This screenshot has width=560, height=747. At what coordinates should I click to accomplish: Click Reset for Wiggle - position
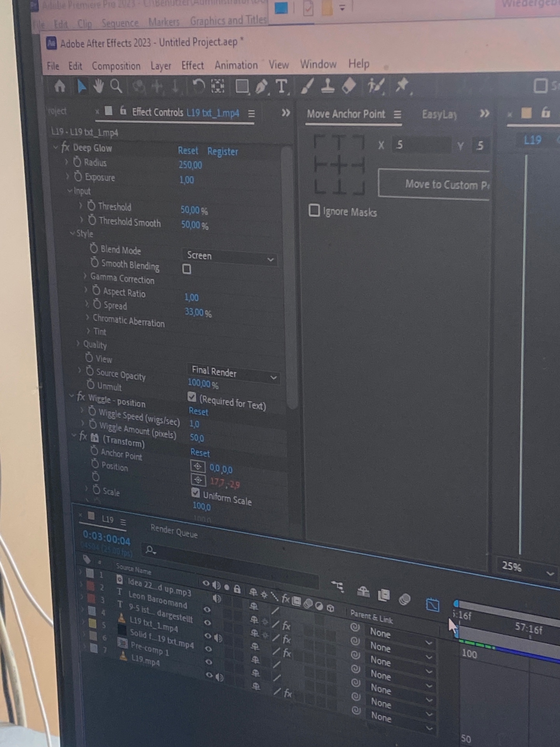(x=198, y=411)
